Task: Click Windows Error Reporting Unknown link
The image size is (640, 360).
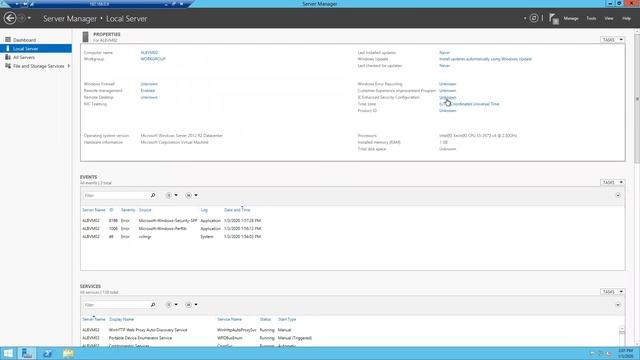Action: tap(447, 84)
